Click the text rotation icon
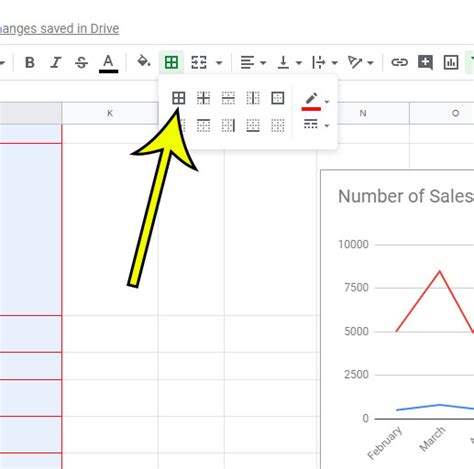This screenshot has height=469, width=474. (x=355, y=62)
